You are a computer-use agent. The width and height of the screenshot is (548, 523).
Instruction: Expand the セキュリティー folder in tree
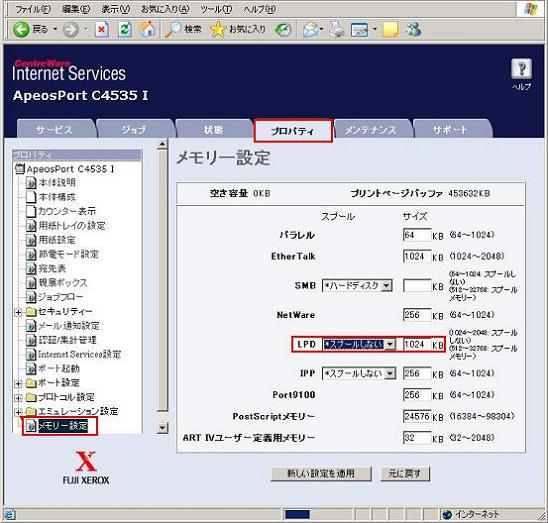(18, 312)
